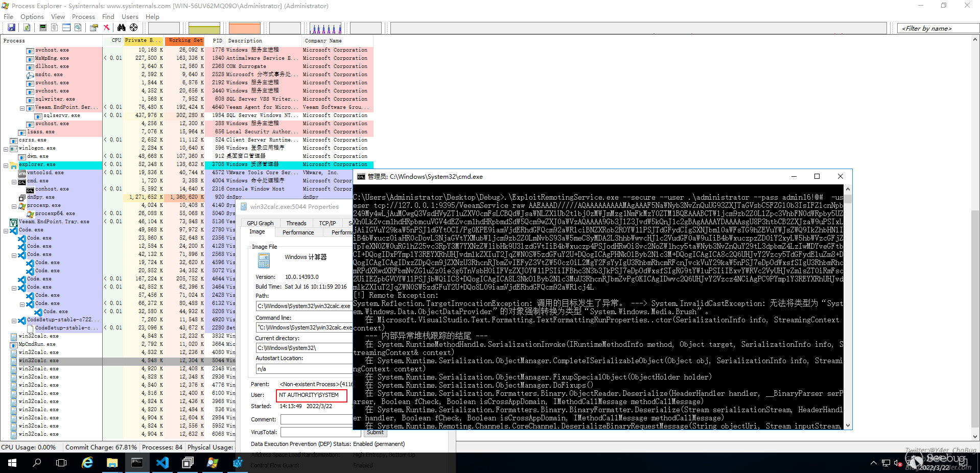Collapse the winlogon.exe tree node
980x473 pixels.
click(6, 149)
